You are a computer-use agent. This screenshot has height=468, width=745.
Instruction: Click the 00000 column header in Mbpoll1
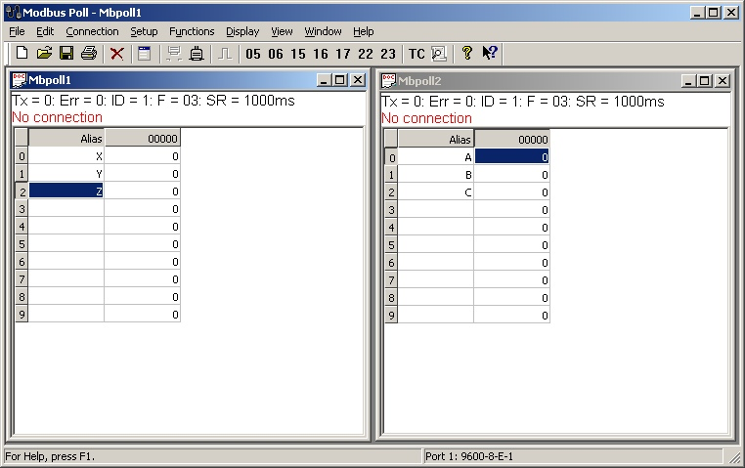pos(142,138)
